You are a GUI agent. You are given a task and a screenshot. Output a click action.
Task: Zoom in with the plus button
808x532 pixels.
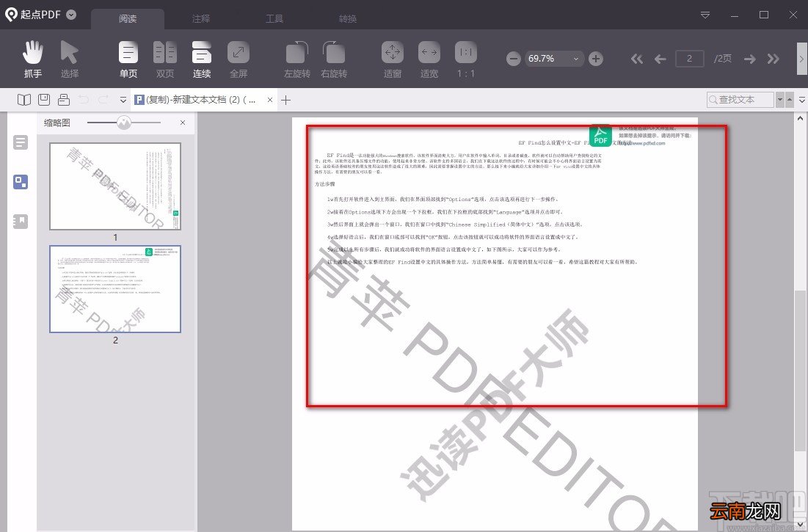click(596, 59)
